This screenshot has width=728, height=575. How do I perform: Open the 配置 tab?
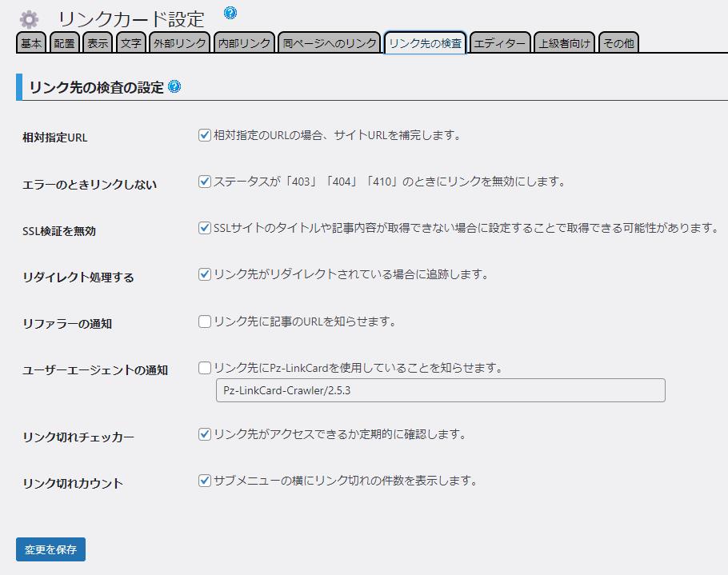65,43
